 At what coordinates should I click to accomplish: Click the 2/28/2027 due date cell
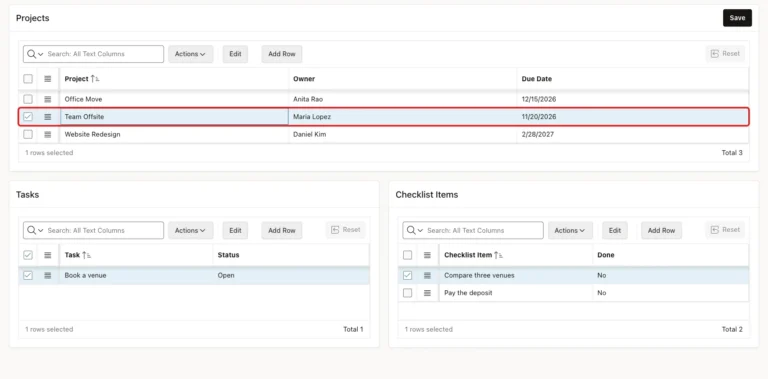click(632, 134)
